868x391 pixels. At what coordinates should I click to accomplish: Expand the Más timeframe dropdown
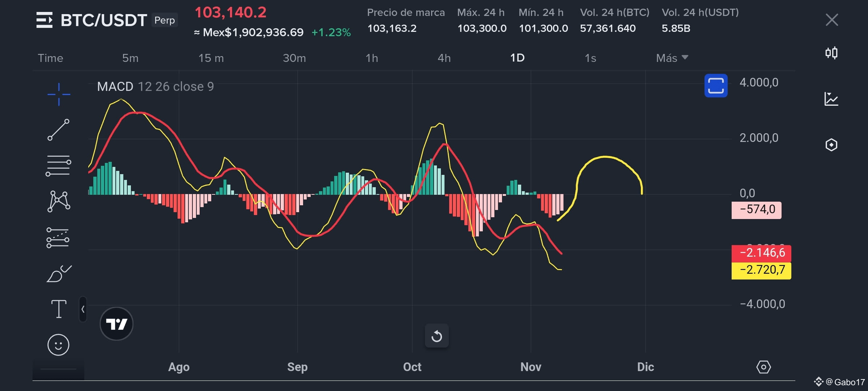(672, 58)
